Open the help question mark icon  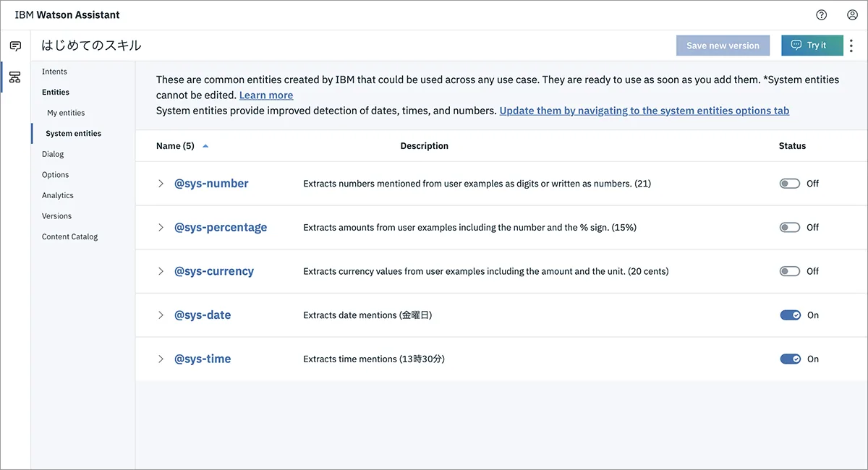821,14
